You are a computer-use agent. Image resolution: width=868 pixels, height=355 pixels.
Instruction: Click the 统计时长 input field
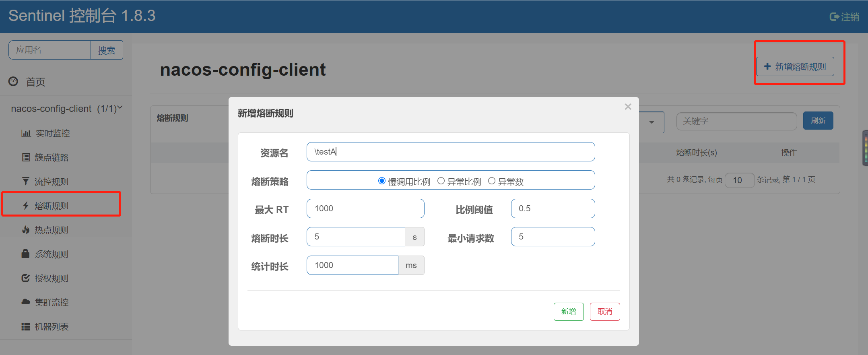pos(353,265)
